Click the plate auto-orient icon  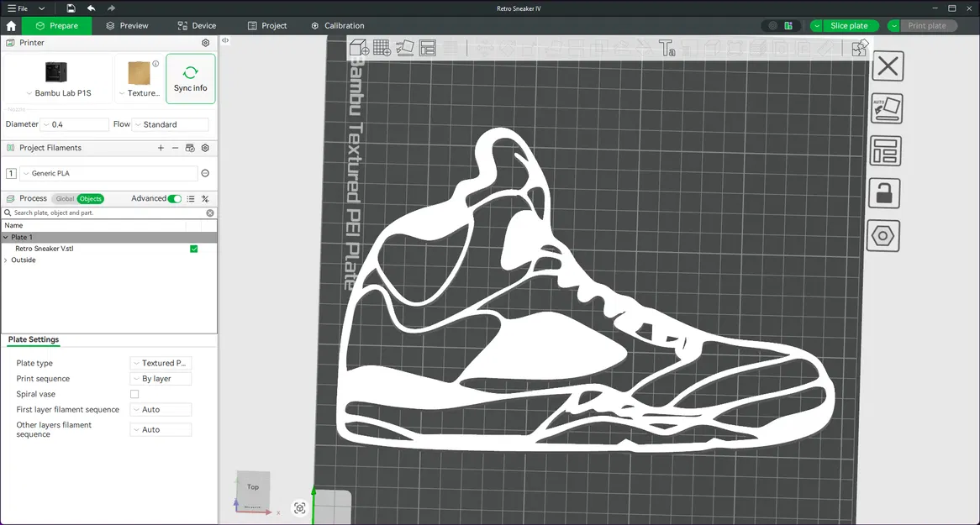pyautogui.click(x=887, y=108)
